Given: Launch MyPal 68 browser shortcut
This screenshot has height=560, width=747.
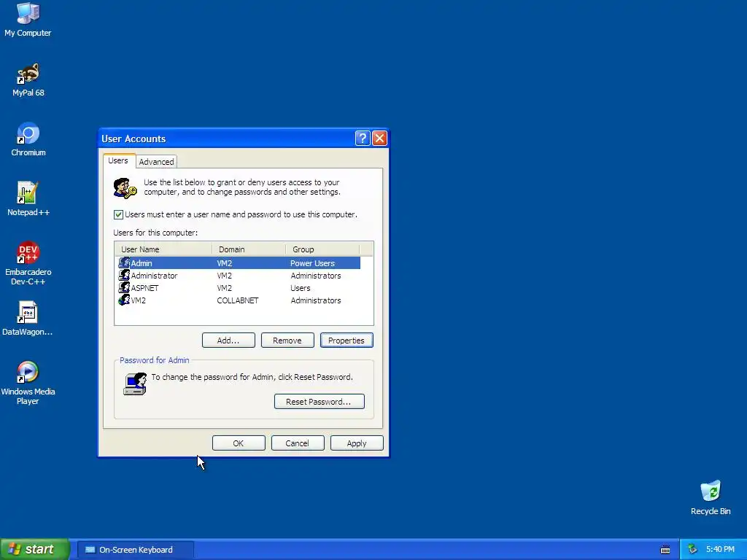Looking at the screenshot, I should point(28,79).
